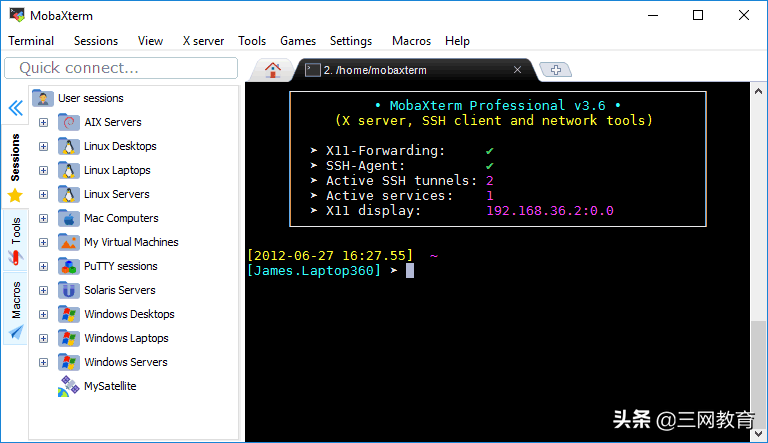Screen dimensions: 768x443
Task: Click the Solaris Servers folder icon
Action: click(x=68, y=290)
